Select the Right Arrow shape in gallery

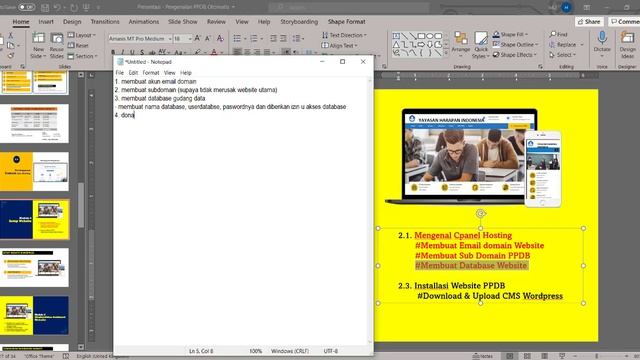(x=421, y=44)
